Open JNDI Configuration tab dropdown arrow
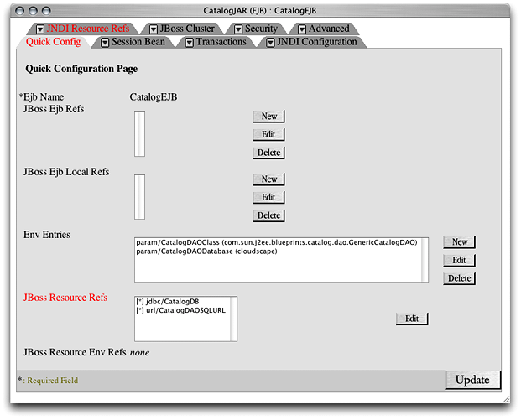 (270, 43)
